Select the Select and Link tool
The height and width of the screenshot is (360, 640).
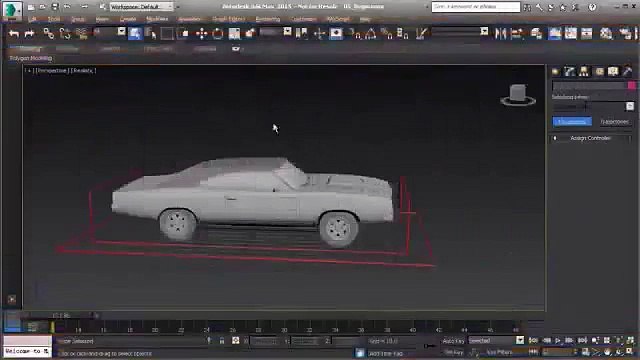49,33
